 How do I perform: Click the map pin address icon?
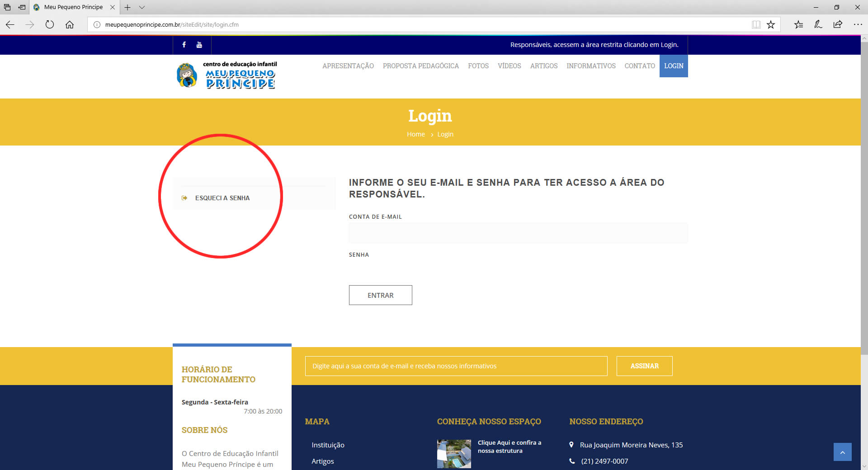[571, 445]
